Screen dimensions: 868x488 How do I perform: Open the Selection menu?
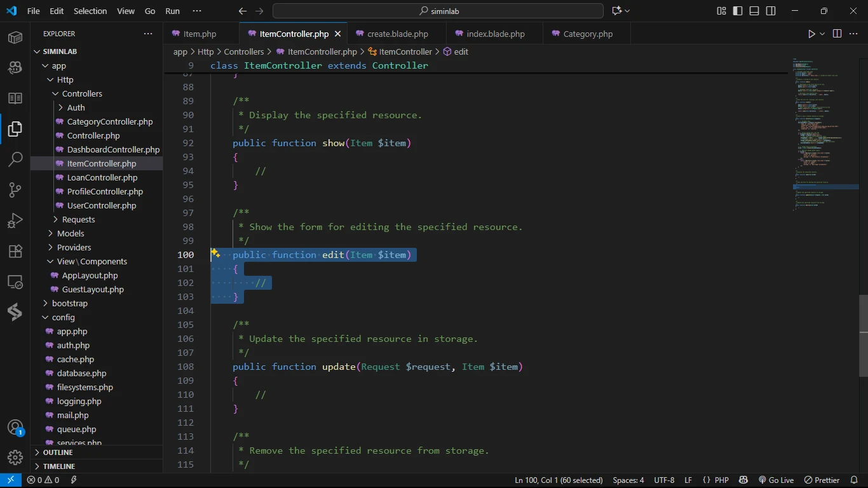tap(90, 11)
